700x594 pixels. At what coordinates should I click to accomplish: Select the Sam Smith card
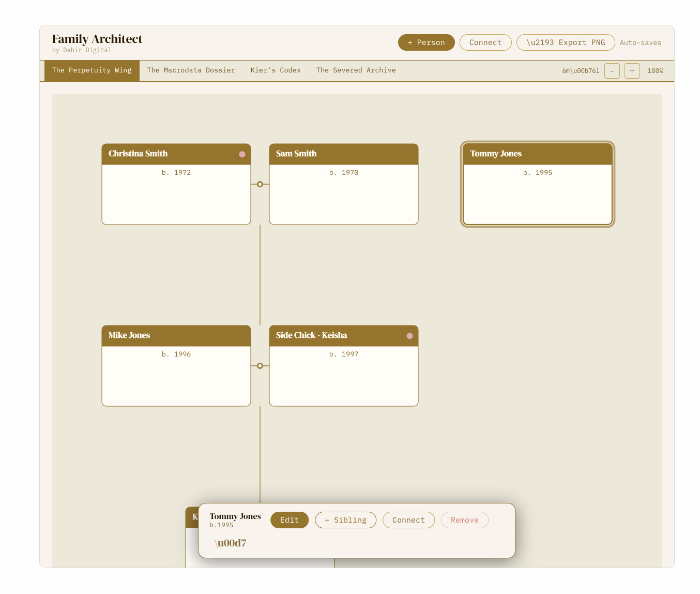[344, 184]
